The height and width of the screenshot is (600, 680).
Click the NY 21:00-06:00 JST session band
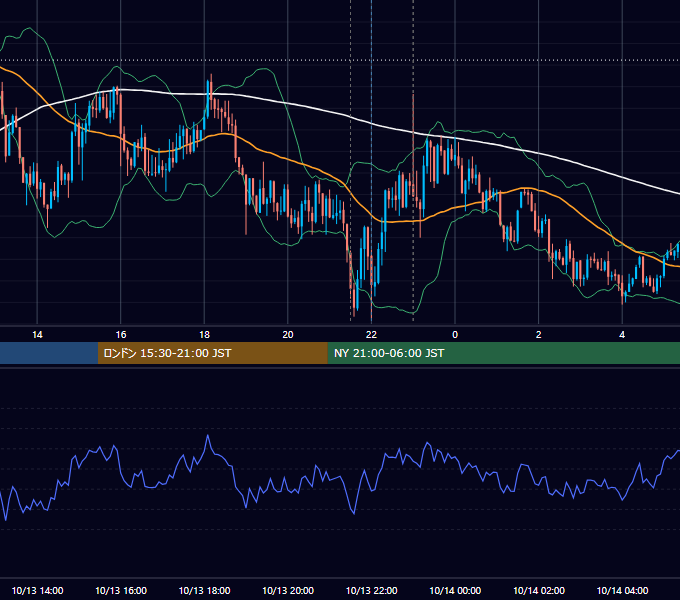coord(503,353)
